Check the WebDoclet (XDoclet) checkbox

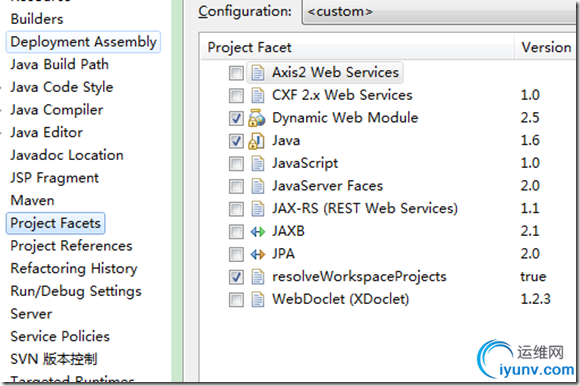pyautogui.click(x=236, y=300)
